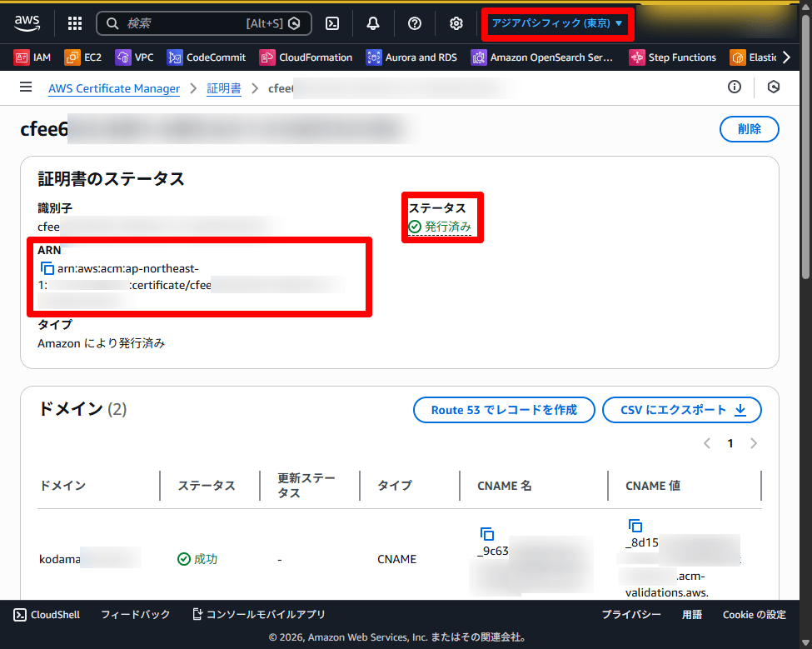Open the EC2 service shortcut
812x649 pixels.
(83, 57)
